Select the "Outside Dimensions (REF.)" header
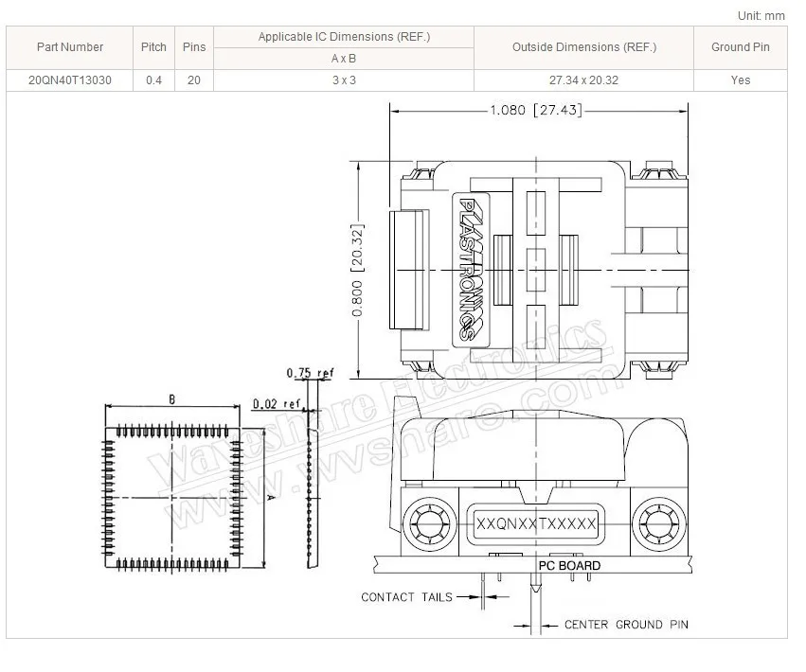This screenshot has height=672, width=806. tap(584, 47)
